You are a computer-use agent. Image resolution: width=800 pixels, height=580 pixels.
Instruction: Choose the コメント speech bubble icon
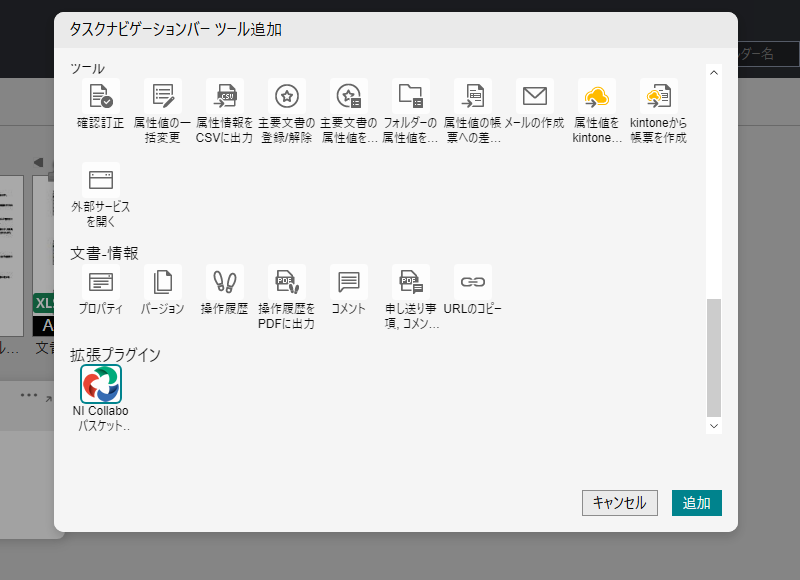pyautogui.click(x=349, y=282)
